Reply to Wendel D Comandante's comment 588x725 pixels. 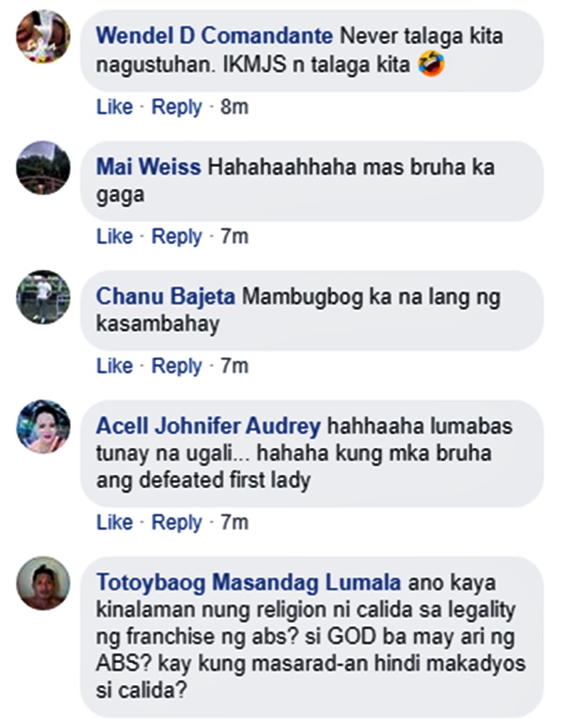[x=176, y=107]
